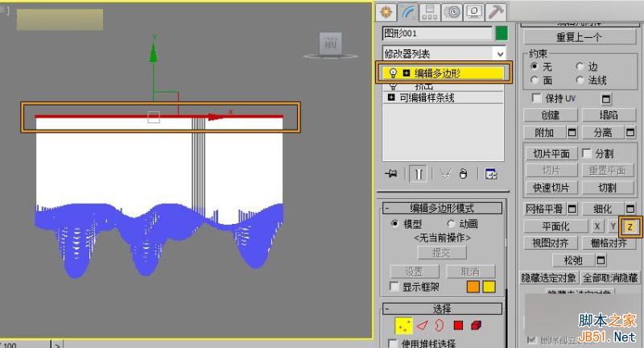Click the 切片平面 button
This screenshot has height=348, width=644.
(551, 153)
